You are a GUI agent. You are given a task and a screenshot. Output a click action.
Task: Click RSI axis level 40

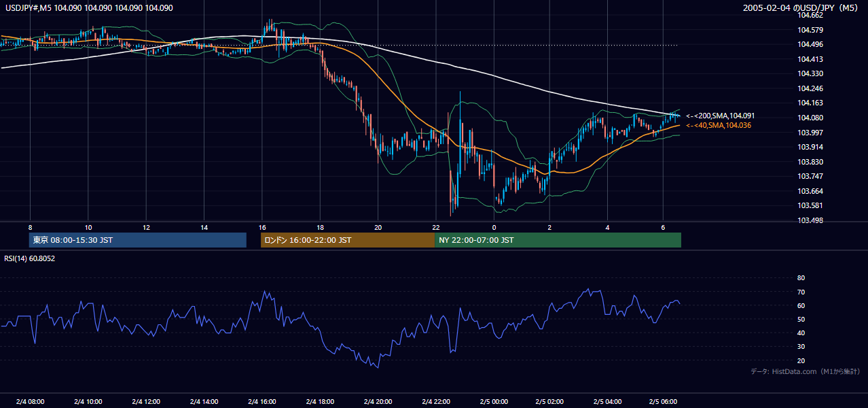(801, 333)
